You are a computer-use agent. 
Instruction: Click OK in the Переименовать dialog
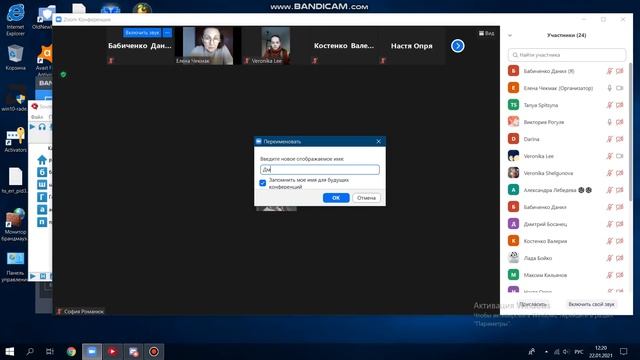[x=336, y=198]
